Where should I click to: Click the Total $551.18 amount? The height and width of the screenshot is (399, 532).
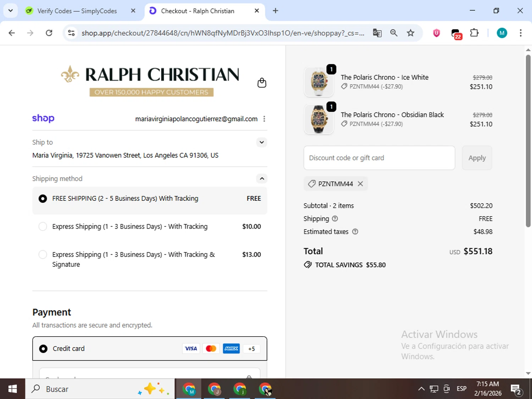tap(478, 251)
